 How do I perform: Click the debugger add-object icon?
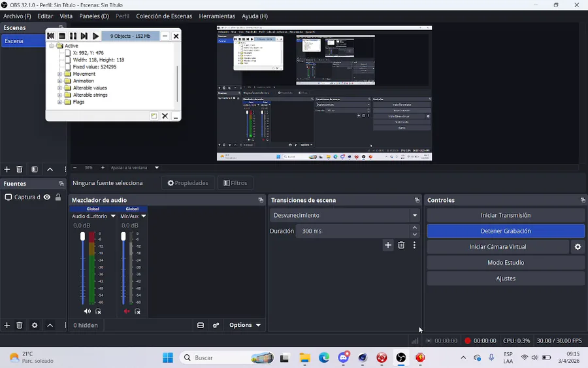[x=154, y=116]
